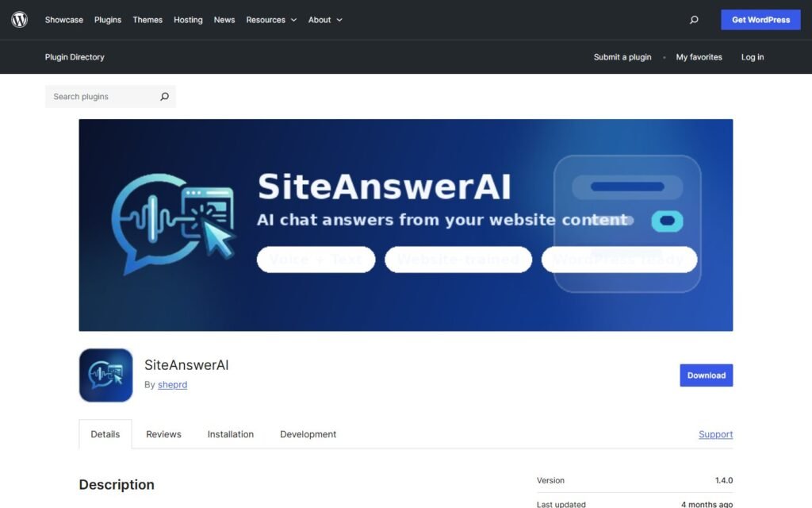
Task: Click the Get WordPress button
Action: (x=760, y=20)
